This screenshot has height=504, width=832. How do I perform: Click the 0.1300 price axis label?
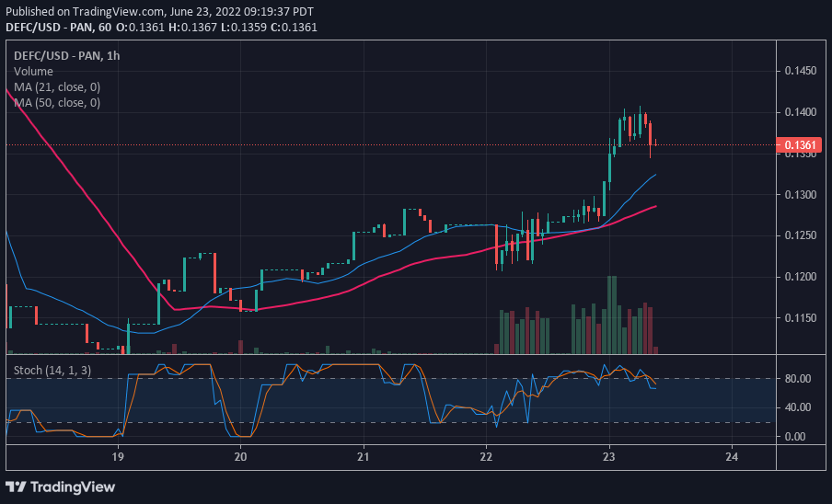801,194
